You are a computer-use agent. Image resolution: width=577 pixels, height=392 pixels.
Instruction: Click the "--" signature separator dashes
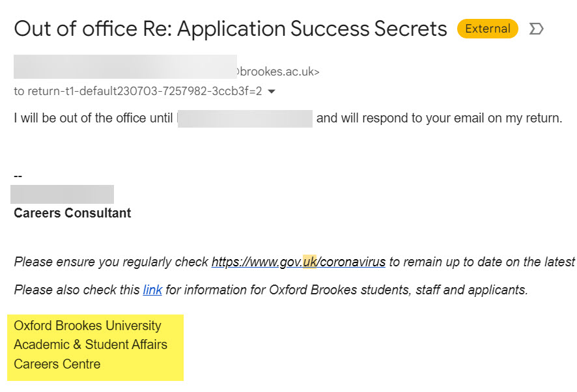[x=18, y=176]
